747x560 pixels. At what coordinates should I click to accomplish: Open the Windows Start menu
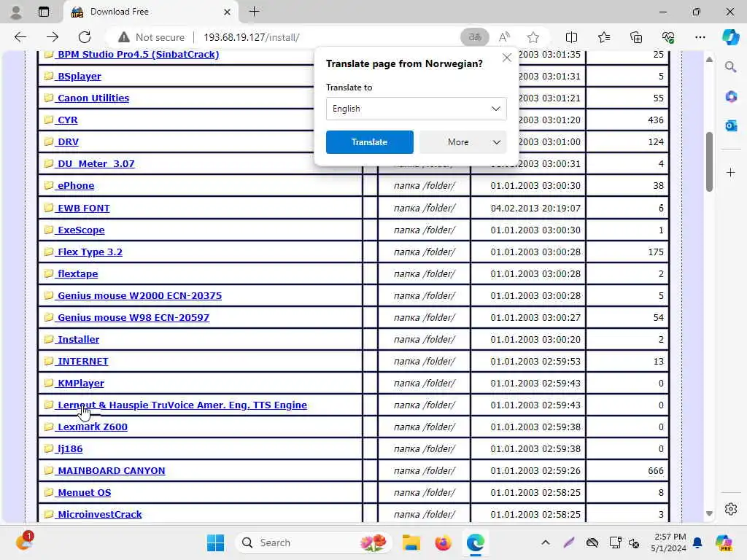point(215,542)
